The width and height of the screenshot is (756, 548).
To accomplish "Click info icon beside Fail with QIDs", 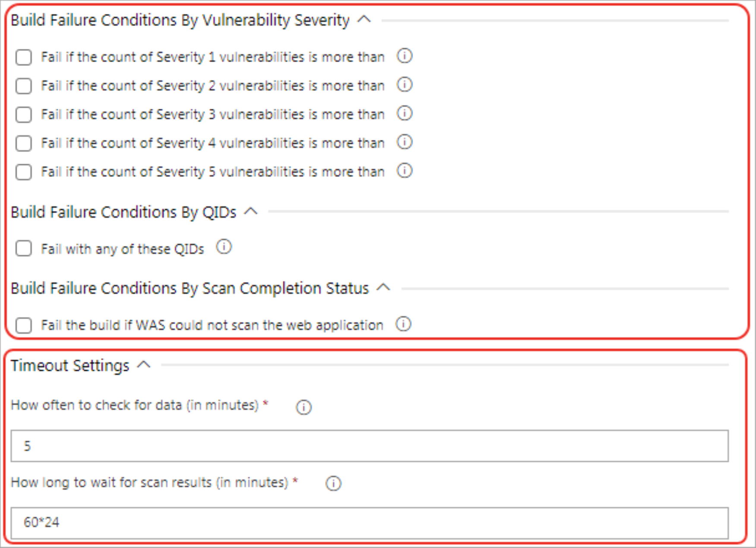I will [x=224, y=247].
